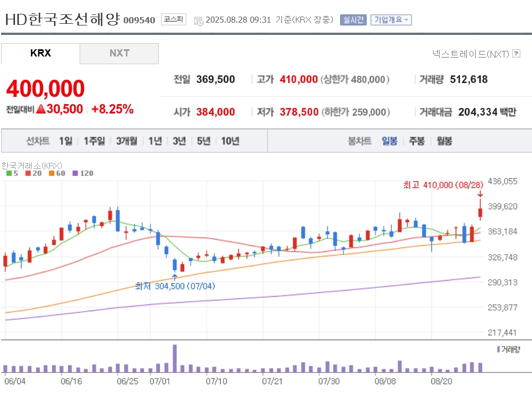Click the 07/01 date axis label
Image resolution: width=532 pixels, height=398 pixels.
[x=159, y=381]
